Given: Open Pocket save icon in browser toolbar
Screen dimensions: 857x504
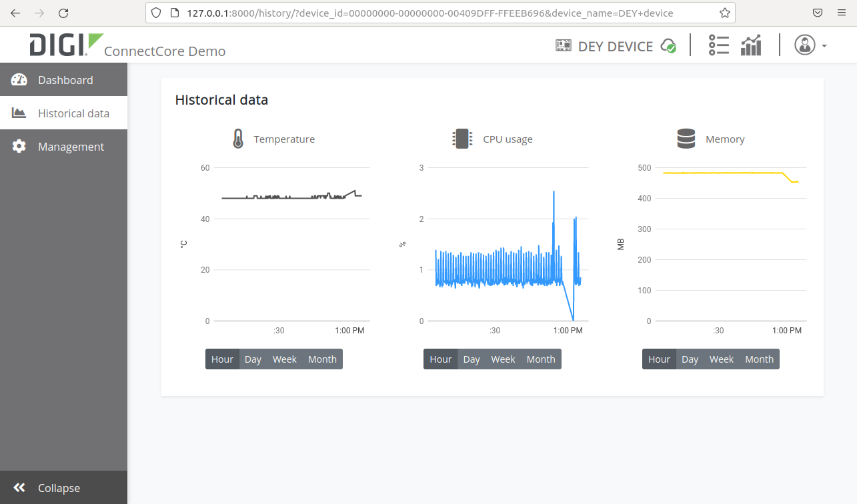Looking at the screenshot, I should 818,13.
